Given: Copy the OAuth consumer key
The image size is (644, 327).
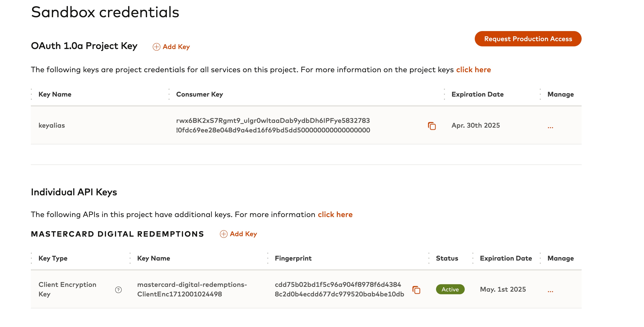Looking at the screenshot, I should (x=432, y=126).
